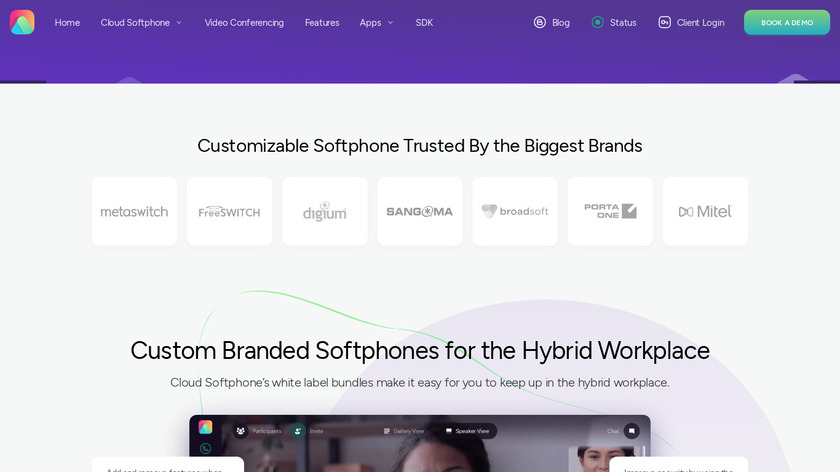Screen dimensions: 840x472
Task: Click the Client Login key icon
Action: [664, 22]
